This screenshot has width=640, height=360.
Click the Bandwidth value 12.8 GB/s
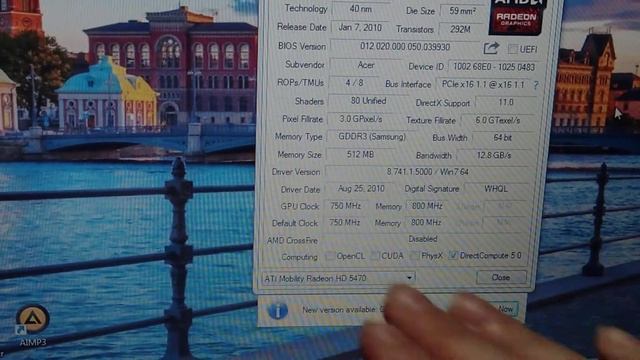(x=493, y=155)
